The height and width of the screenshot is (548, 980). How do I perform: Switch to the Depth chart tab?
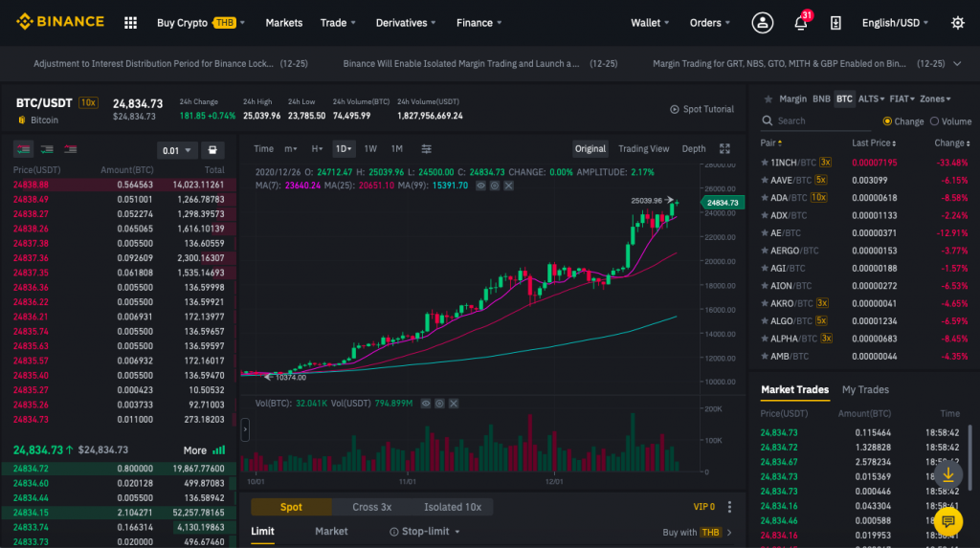(x=693, y=149)
